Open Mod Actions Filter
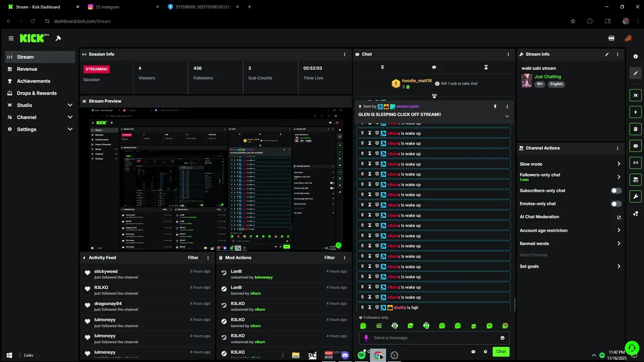Screen dimensions: 644x362 coord(330,258)
